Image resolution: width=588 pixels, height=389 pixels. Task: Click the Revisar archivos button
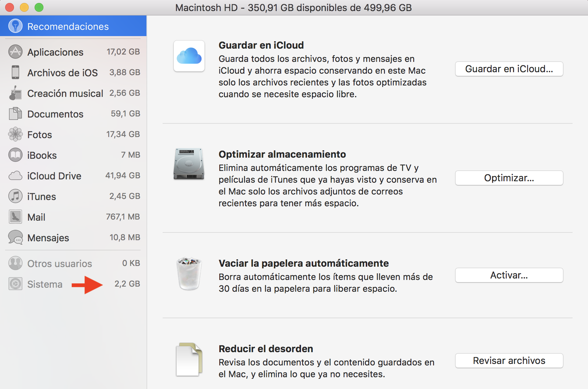(x=509, y=361)
